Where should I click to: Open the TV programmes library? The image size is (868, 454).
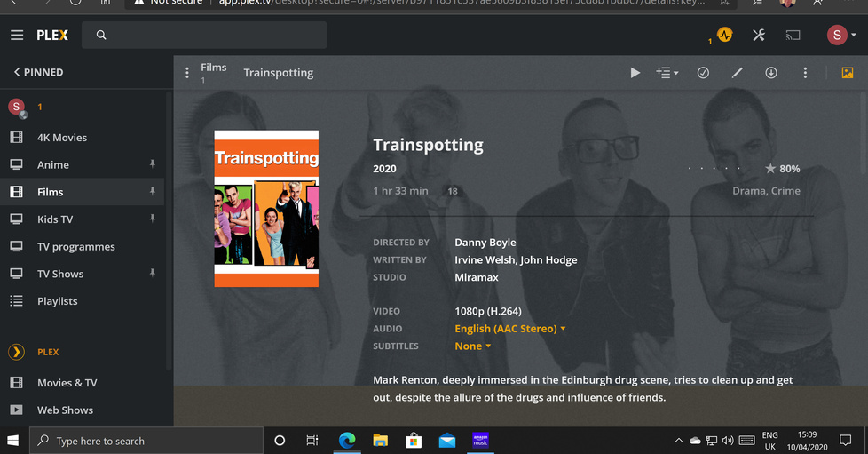pyautogui.click(x=82, y=246)
